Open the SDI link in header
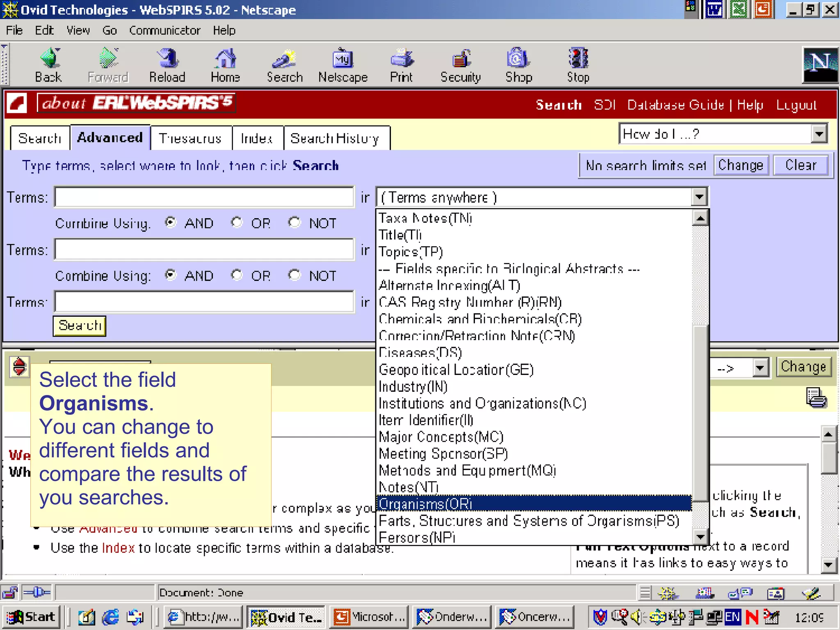The image size is (840, 630). click(605, 105)
